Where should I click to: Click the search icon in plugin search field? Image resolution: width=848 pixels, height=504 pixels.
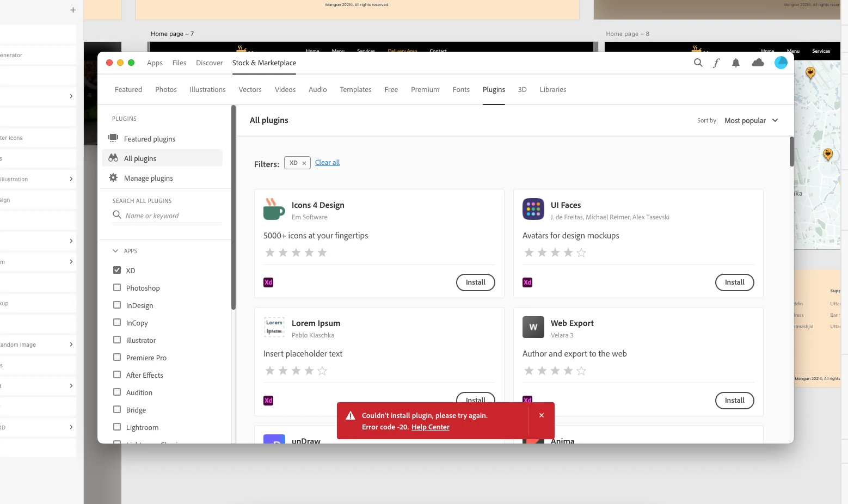[117, 215]
